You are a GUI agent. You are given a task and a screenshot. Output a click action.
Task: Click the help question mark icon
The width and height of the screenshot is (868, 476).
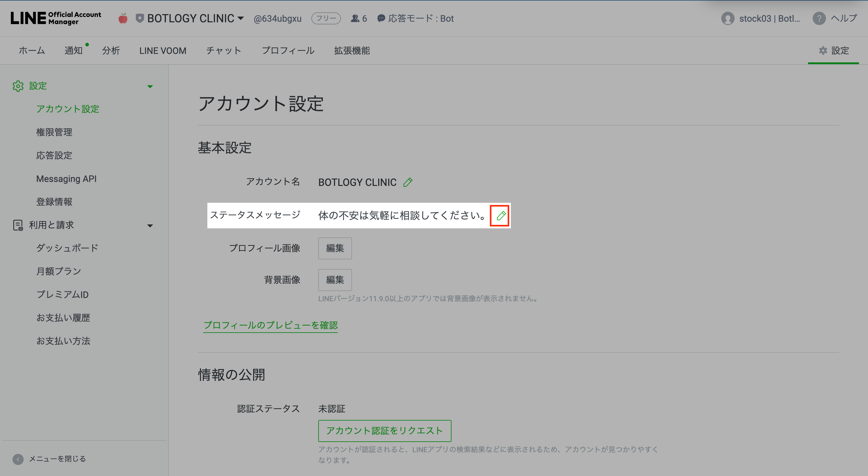819,19
